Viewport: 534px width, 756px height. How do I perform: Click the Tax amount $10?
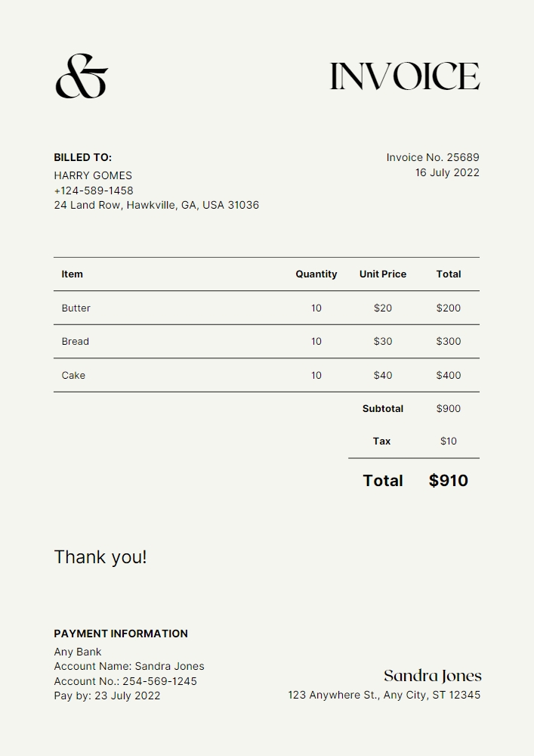click(x=449, y=442)
